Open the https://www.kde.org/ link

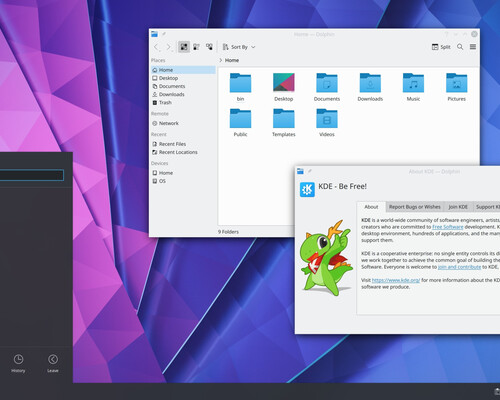396,280
